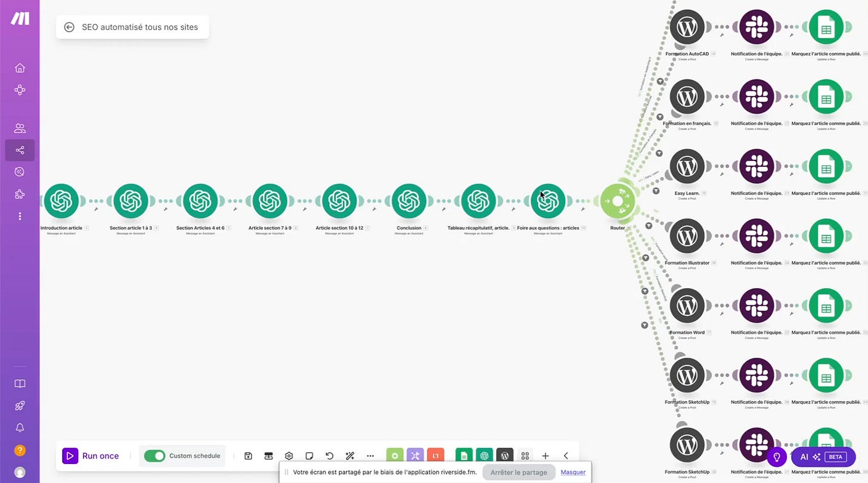Screen dimensions: 868x483
Task: Click the Arrêter le partage button
Action: point(518,472)
